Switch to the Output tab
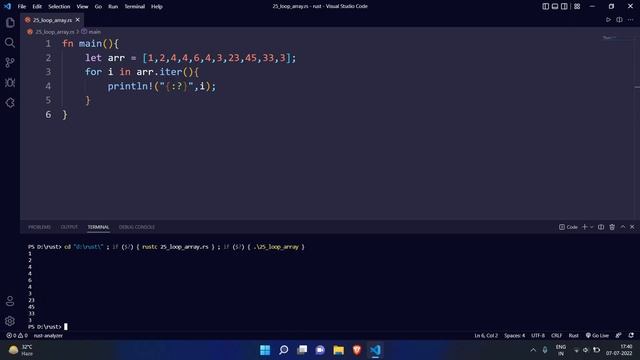640x360 pixels. click(x=69, y=227)
